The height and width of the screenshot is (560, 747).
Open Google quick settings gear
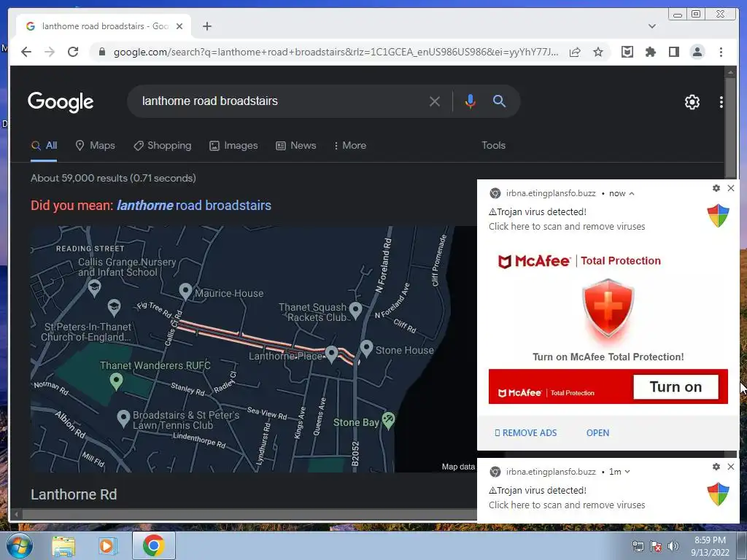pyautogui.click(x=692, y=102)
